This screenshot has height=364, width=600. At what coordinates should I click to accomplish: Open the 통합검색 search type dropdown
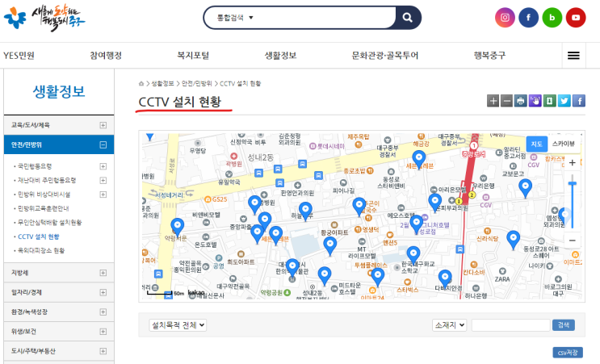(x=235, y=18)
